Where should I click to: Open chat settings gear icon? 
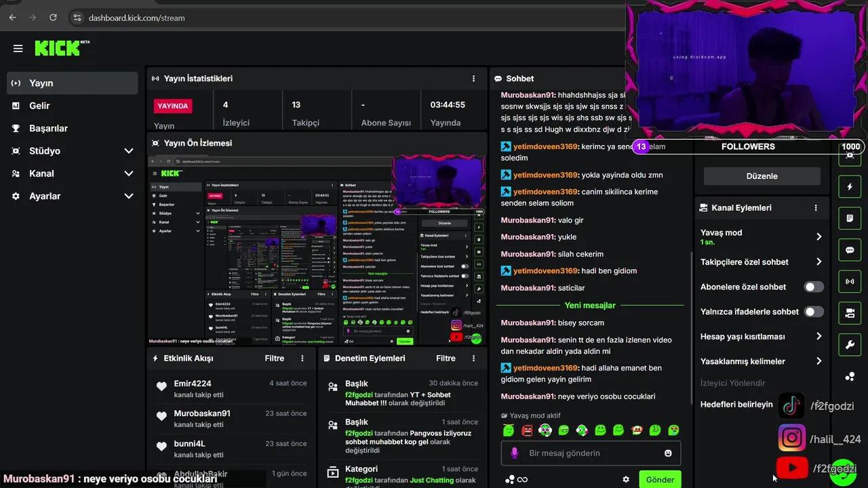point(626,479)
